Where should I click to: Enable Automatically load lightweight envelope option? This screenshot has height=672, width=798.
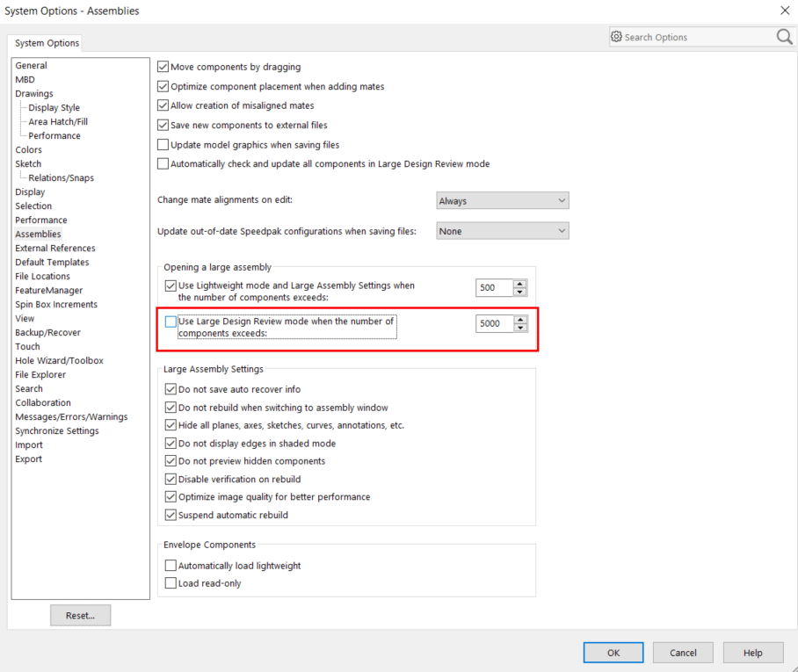click(x=171, y=566)
